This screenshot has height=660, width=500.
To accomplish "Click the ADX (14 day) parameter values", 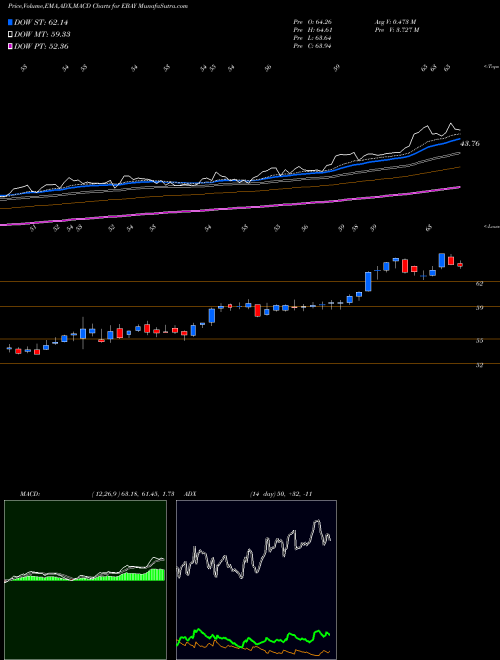I will click(x=281, y=494).
